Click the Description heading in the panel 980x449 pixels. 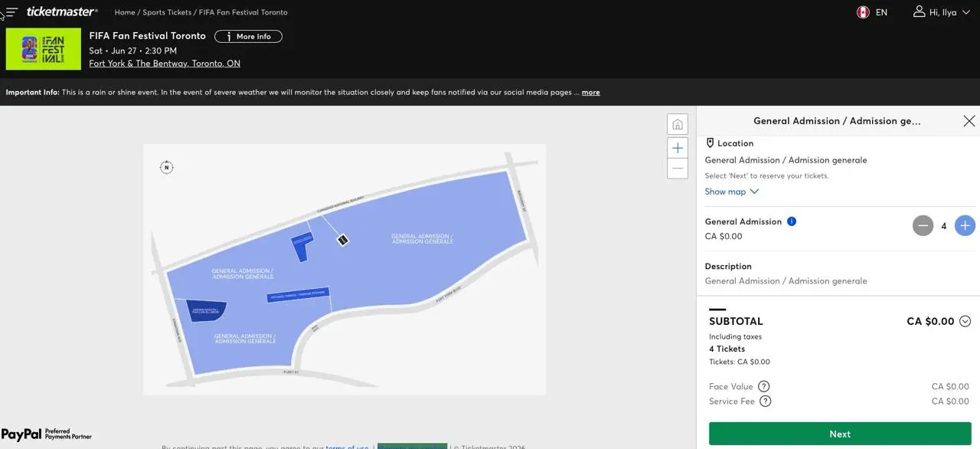(728, 267)
